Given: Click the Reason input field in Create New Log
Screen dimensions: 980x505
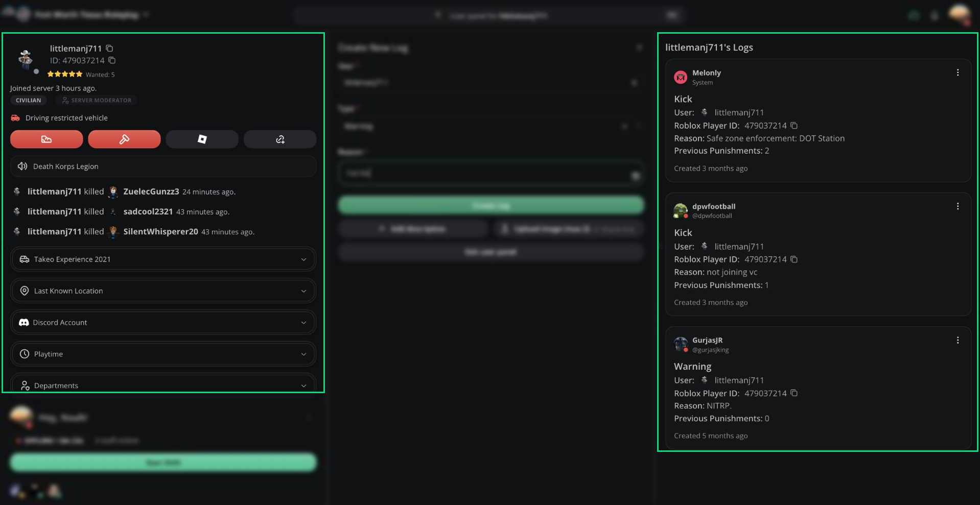Looking at the screenshot, I should (x=491, y=173).
